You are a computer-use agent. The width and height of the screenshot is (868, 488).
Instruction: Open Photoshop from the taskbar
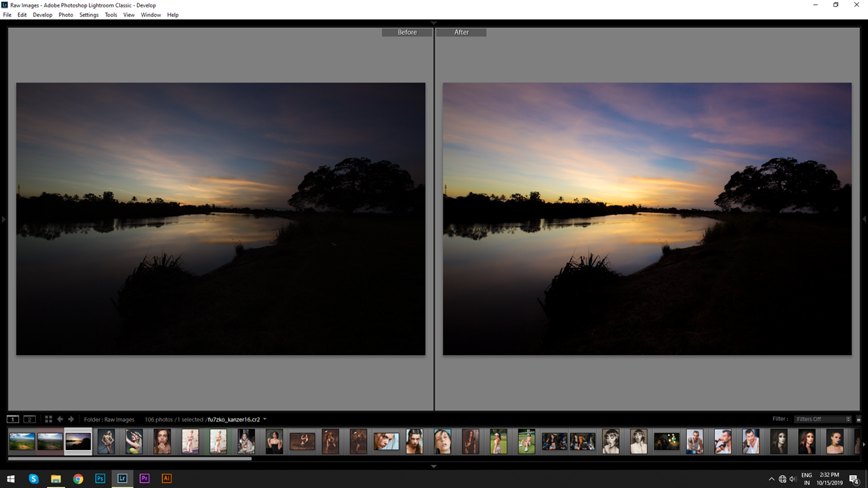(x=100, y=479)
